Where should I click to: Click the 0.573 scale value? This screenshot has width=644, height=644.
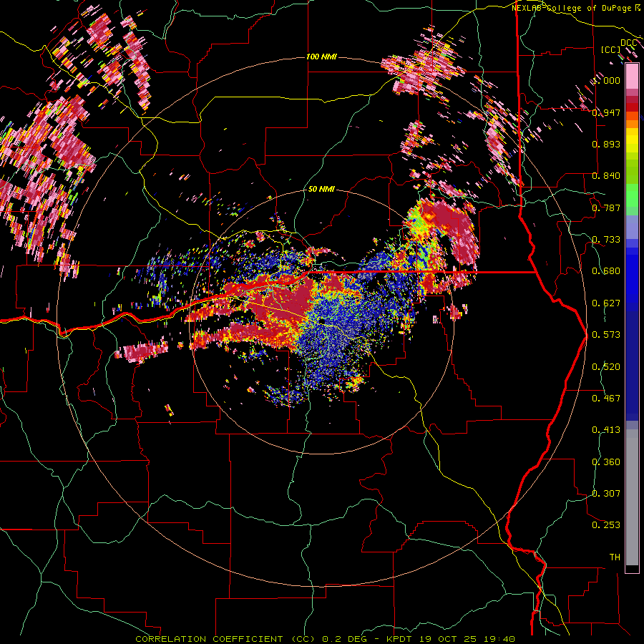pyautogui.click(x=606, y=335)
